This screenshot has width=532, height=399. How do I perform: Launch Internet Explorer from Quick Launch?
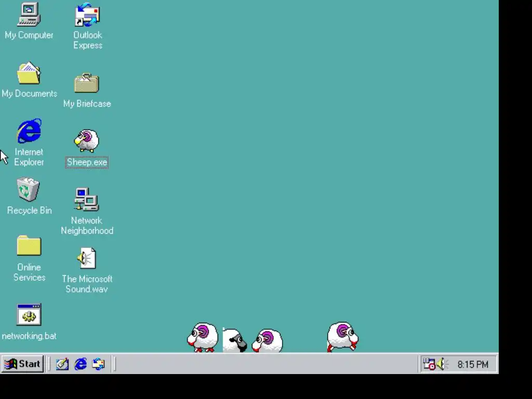(81, 364)
